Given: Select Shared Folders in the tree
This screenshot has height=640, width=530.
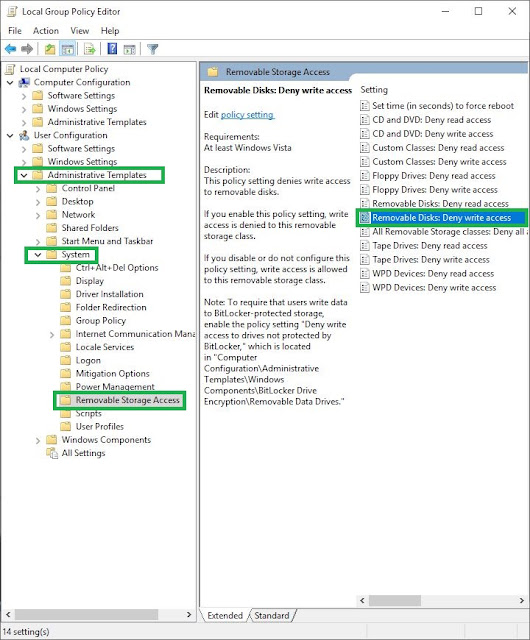Looking at the screenshot, I should tap(90, 228).
